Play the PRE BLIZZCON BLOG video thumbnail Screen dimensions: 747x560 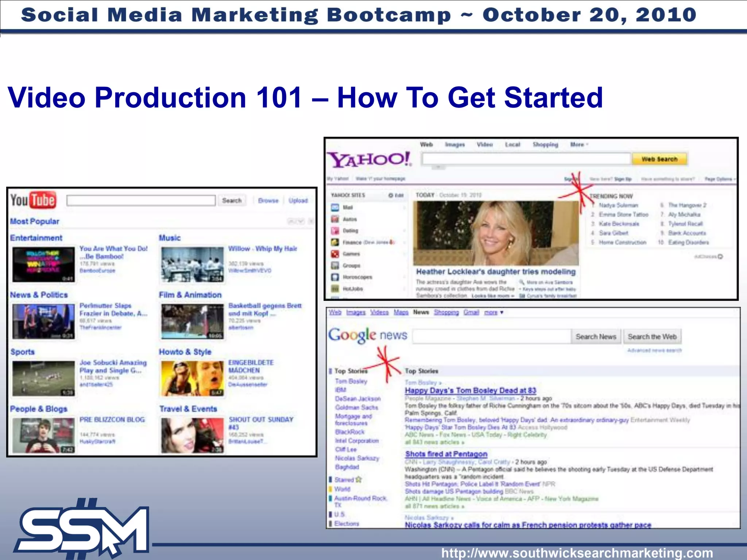[x=43, y=435]
